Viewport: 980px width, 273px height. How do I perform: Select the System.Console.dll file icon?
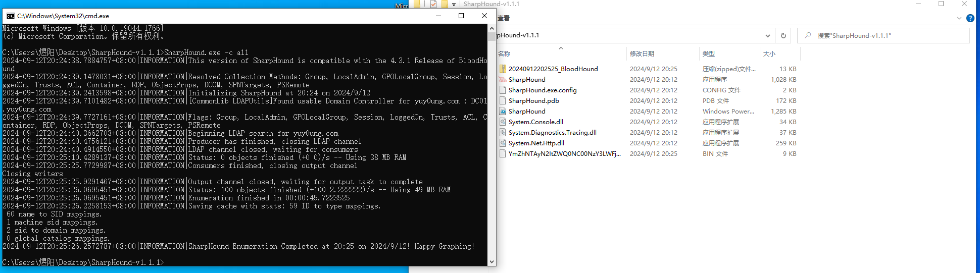click(x=503, y=122)
